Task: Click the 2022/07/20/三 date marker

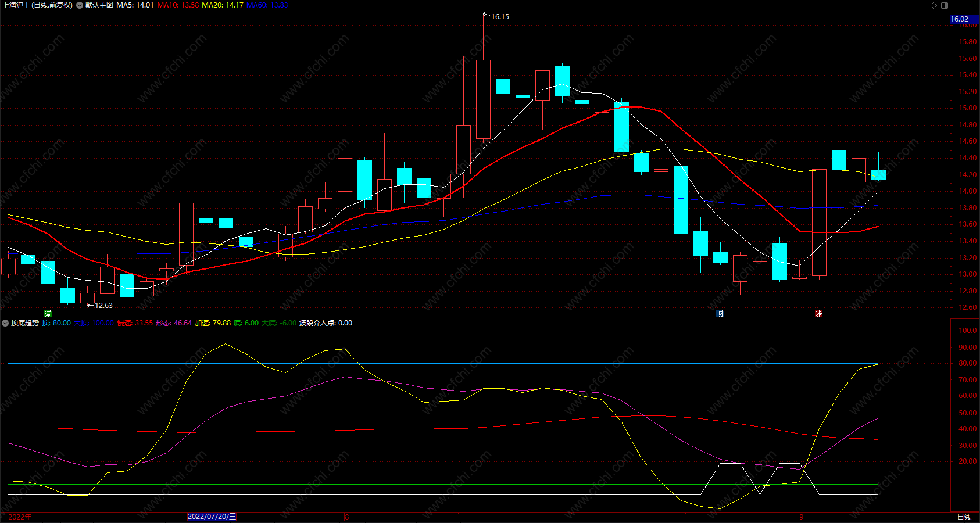Action: tap(212, 517)
